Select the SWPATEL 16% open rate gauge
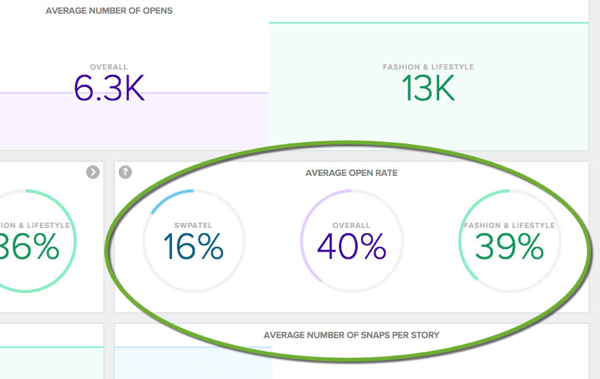The height and width of the screenshot is (379, 600). [x=194, y=241]
